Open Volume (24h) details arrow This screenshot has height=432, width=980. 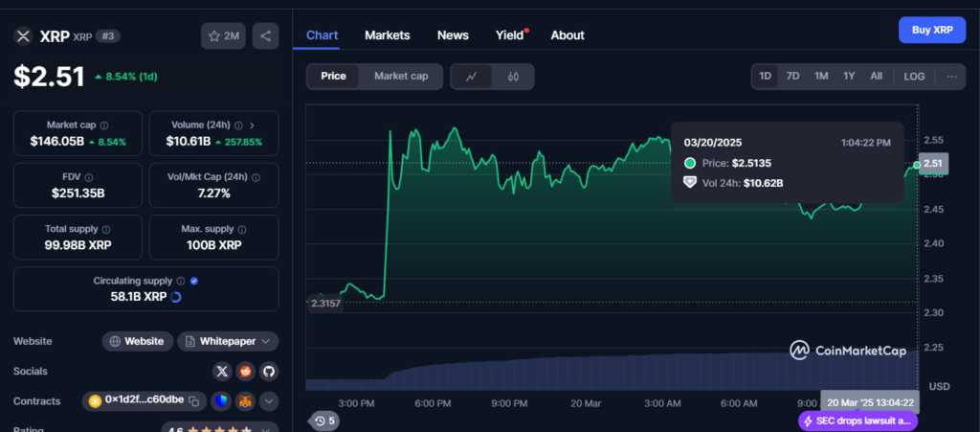[x=252, y=125]
